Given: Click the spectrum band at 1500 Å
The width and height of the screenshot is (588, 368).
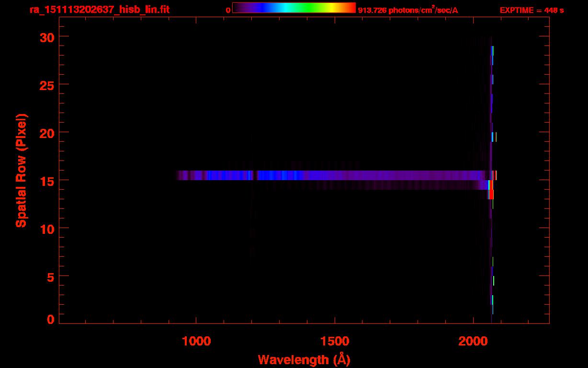Looking at the screenshot, I should pyautogui.click(x=335, y=175).
